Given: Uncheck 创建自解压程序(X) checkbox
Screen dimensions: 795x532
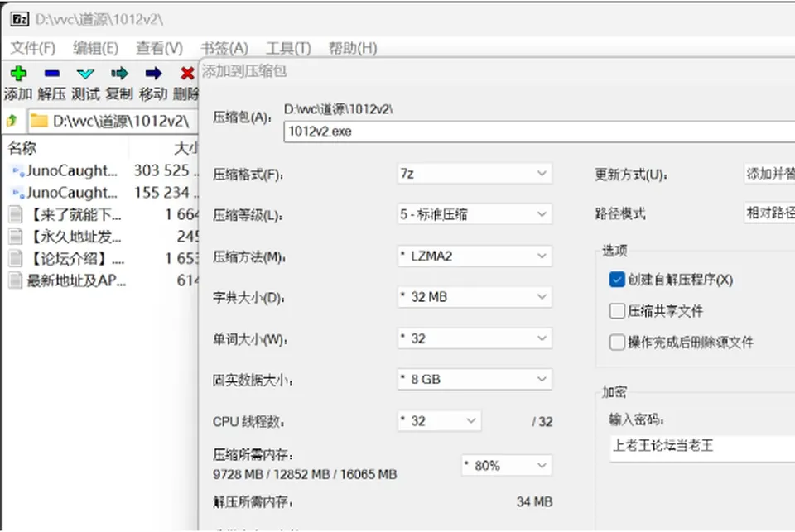Looking at the screenshot, I should (x=617, y=280).
